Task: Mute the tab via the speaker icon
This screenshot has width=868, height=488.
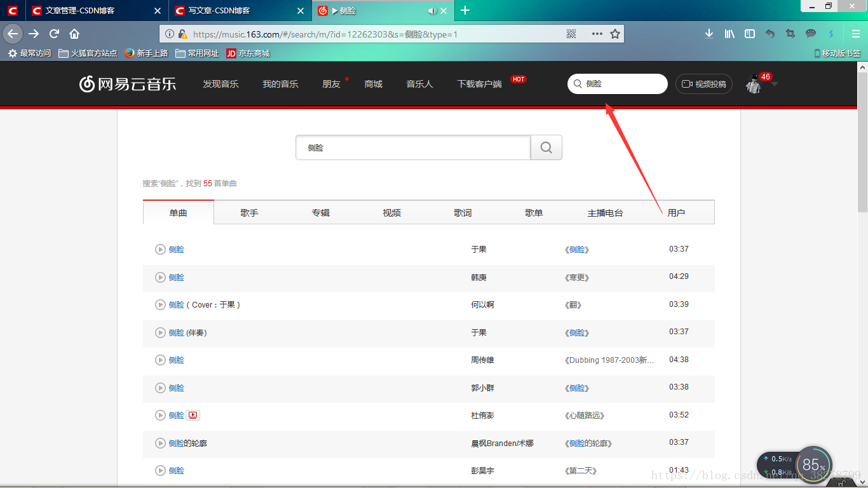Action: coord(433,11)
